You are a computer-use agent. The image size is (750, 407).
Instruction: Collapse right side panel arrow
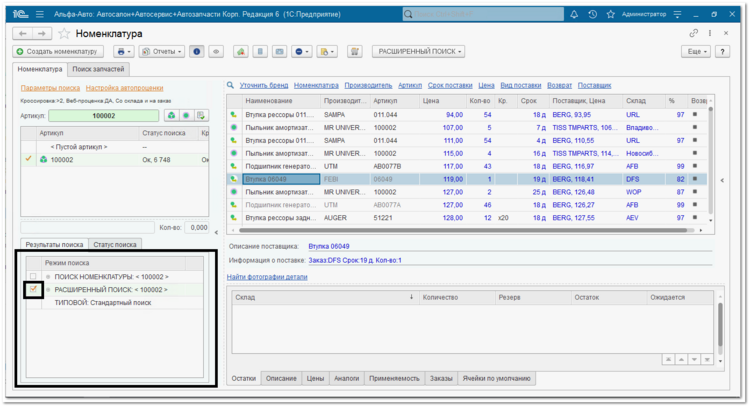click(x=722, y=180)
